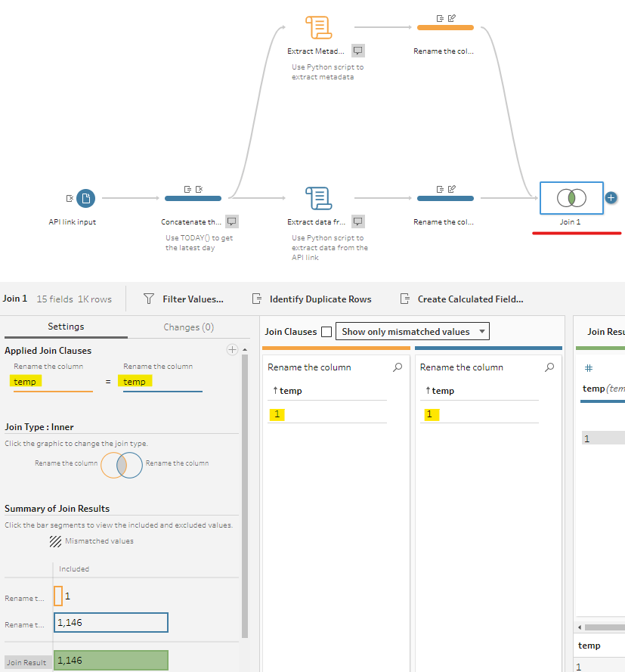Show description comment of Extract Metadata step
The width and height of the screenshot is (625, 672).
pos(358,51)
